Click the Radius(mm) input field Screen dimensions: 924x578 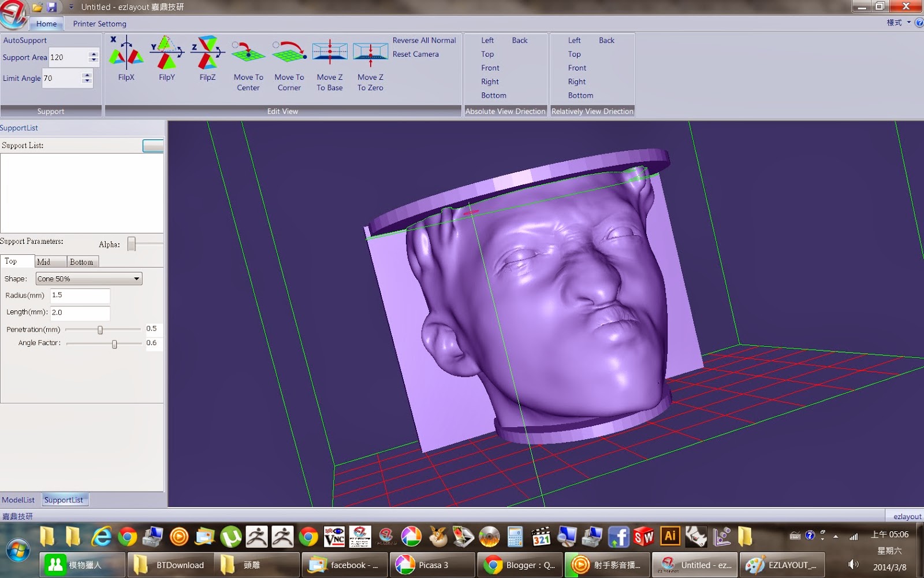point(80,295)
